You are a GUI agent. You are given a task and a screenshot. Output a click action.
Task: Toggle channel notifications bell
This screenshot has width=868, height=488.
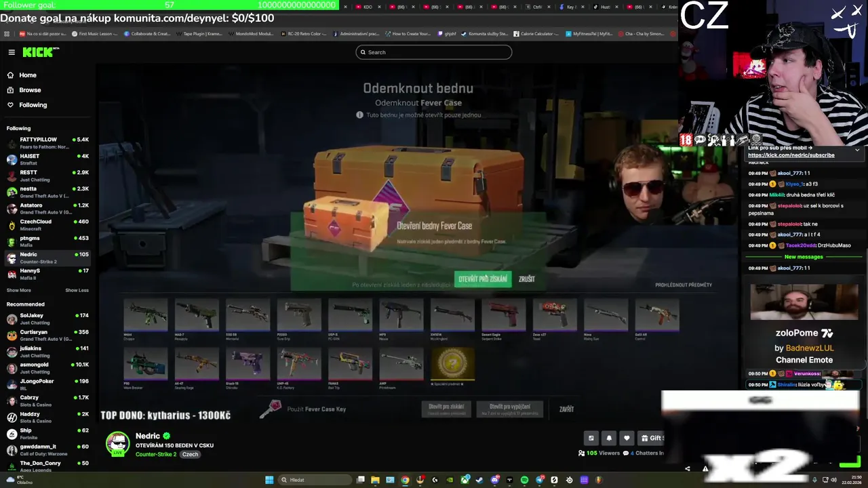click(x=609, y=439)
